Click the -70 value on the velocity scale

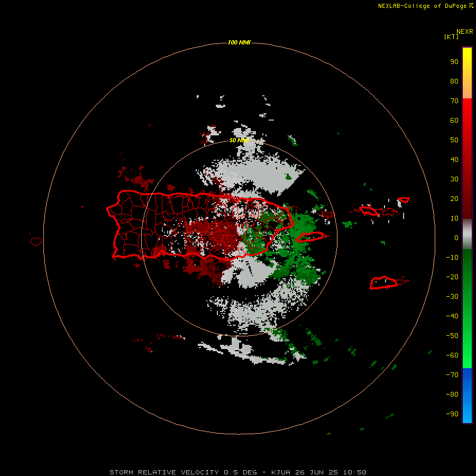[x=452, y=375]
